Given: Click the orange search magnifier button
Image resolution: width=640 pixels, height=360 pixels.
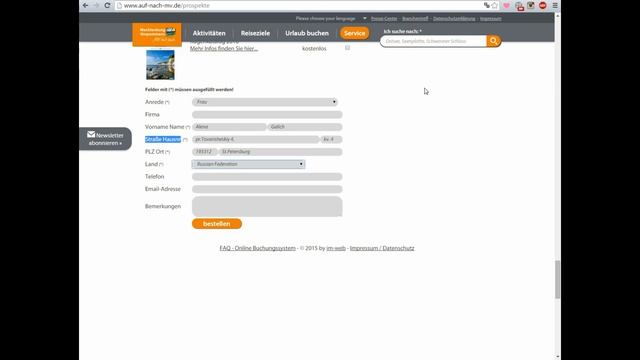Looking at the screenshot, I should tap(493, 41).
